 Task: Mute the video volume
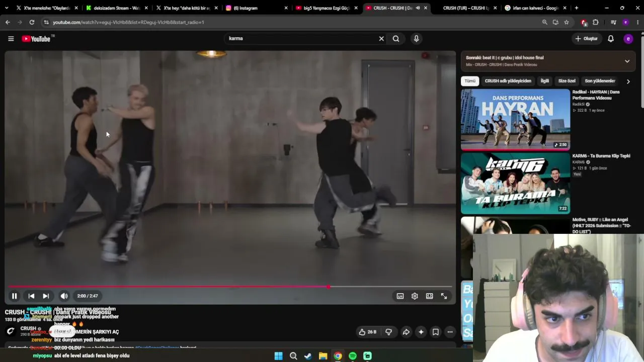pyautogui.click(x=64, y=296)
